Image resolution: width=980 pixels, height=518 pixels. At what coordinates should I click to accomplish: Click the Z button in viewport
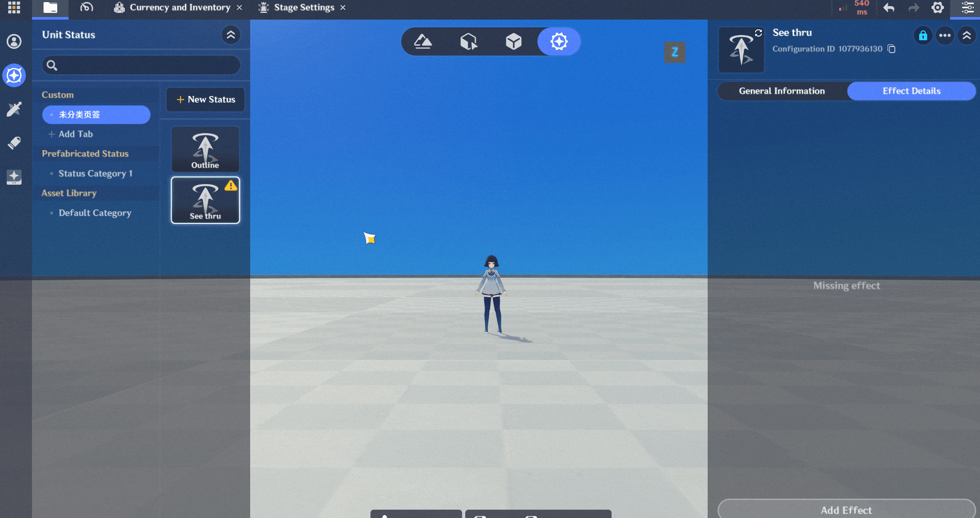coord(675,52)
